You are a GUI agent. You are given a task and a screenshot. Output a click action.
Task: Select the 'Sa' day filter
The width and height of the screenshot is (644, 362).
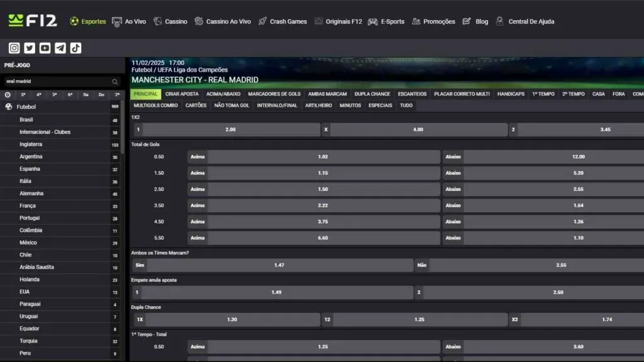tap(86, 94)
